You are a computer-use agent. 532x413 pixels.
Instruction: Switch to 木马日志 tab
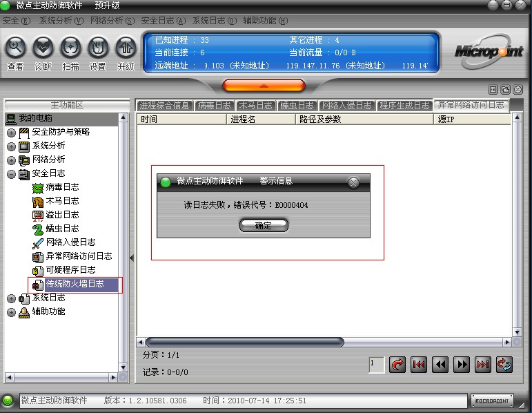point(256,106)
